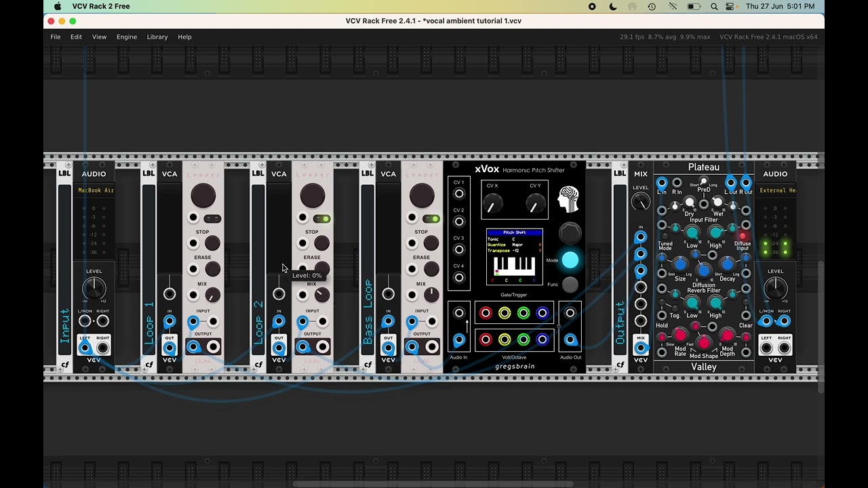
Task: Toggle the Plateau Diffuse Input button
Action: tap(743, 237)
